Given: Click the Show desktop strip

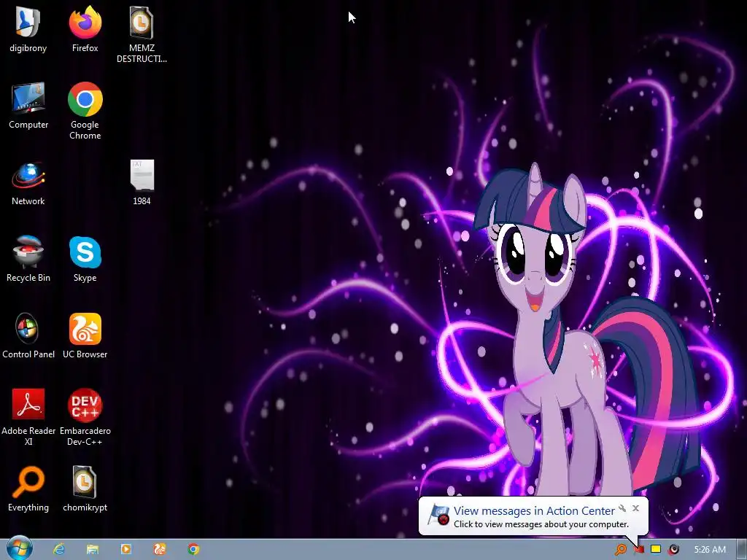Looking at the screenshot, I should tap(742, 549).
